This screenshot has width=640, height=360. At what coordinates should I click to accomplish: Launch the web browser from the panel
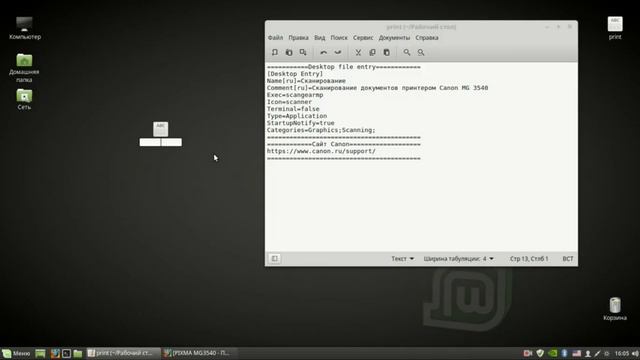(55, 353)
